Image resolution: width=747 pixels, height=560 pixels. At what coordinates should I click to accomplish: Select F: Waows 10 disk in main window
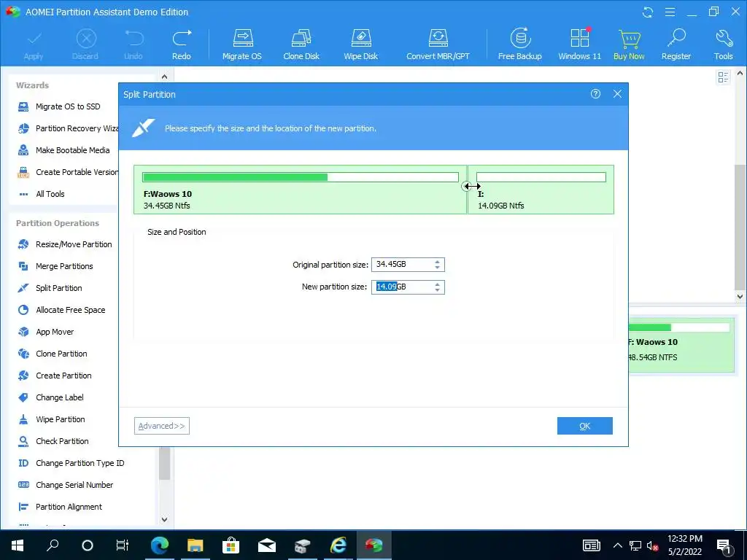tap(681, 346)
